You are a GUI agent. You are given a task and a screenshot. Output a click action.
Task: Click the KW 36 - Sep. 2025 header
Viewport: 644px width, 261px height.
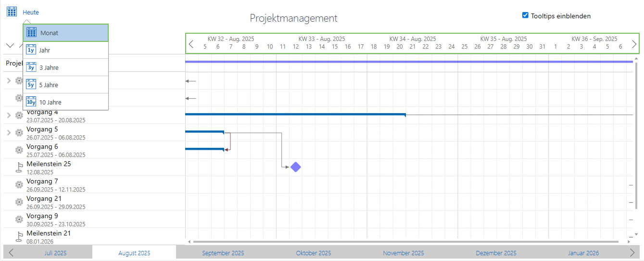[x=594, y=39]
